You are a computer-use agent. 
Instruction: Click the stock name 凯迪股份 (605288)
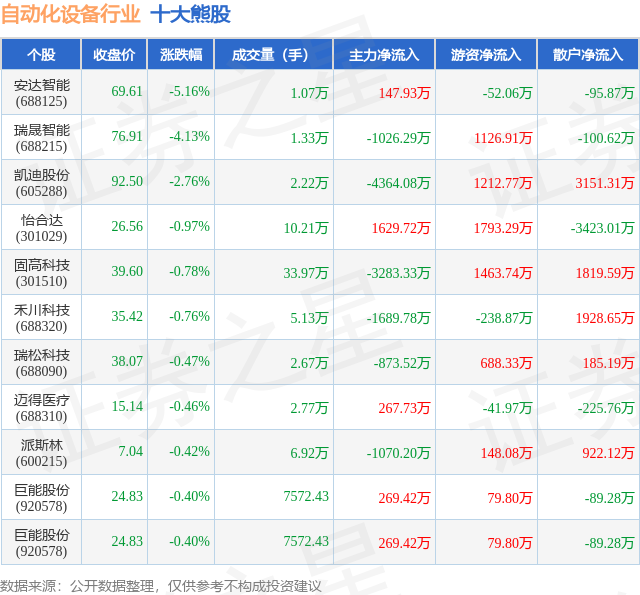click(42, 183)
